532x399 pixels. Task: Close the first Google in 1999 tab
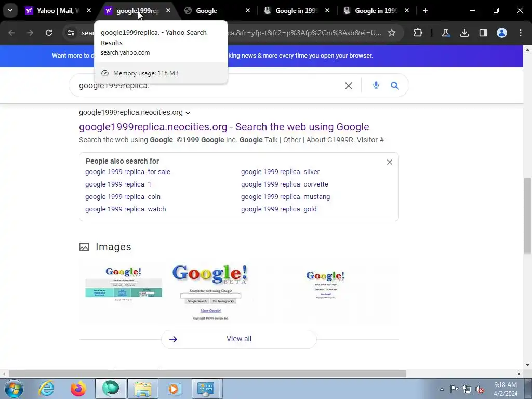[x=327, y=11]
